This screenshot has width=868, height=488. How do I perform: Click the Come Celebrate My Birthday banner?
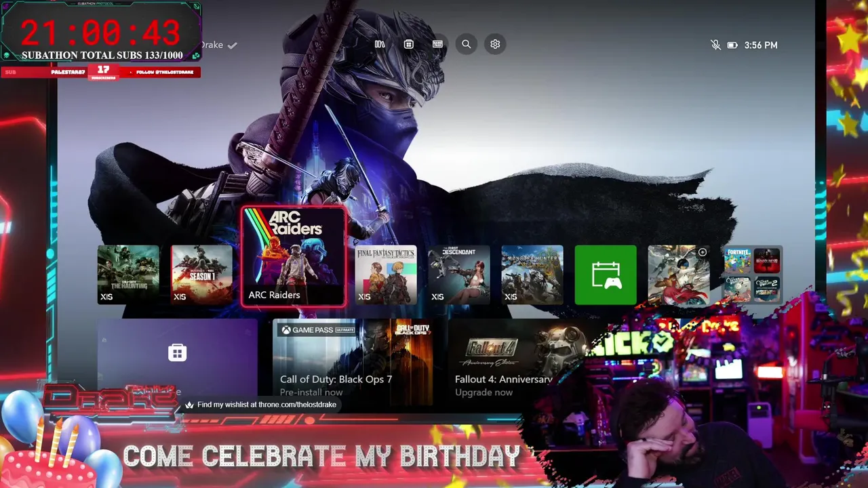pos(321,456)
